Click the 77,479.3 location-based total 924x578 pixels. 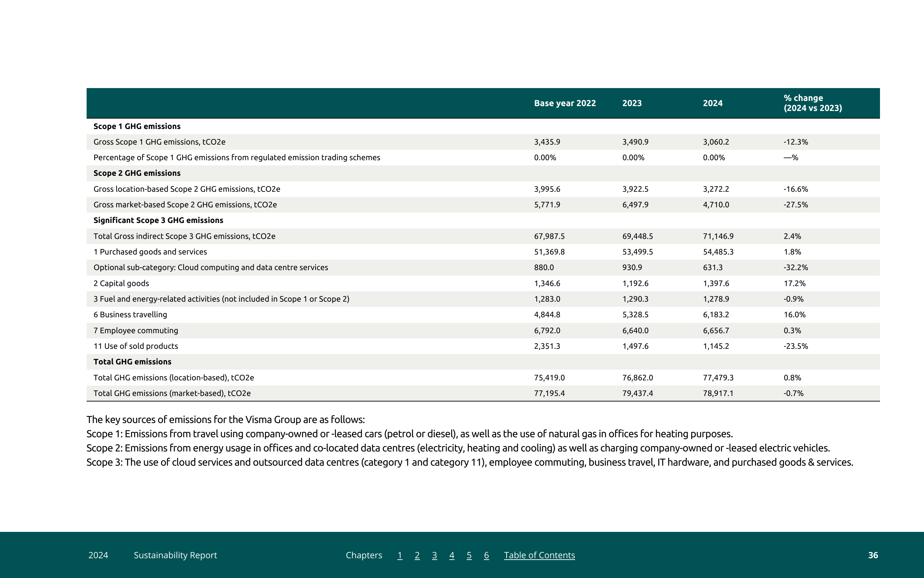[718, 378]
